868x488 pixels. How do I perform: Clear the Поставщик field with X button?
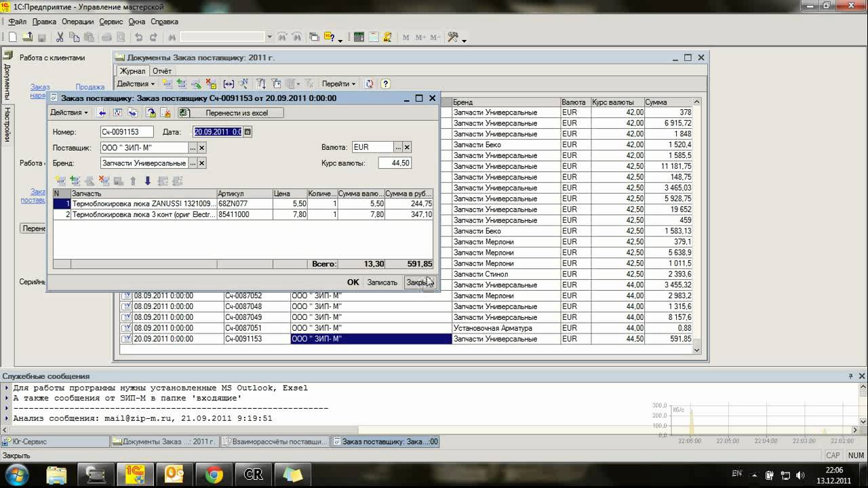pos(202,147)
